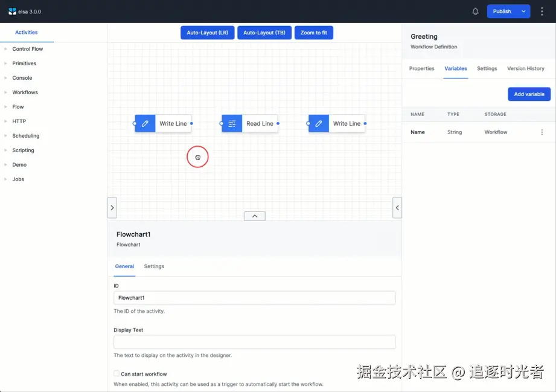This screenshot has height=392, width=556.
Task: Click the output port of Read Line
Action: tap(278, 123)
